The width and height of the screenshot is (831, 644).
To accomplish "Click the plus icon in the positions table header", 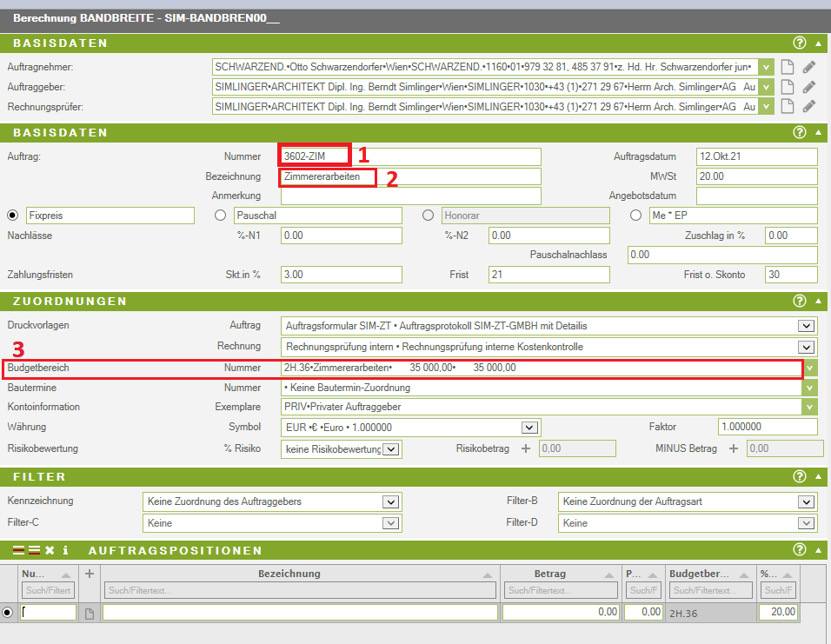I will (x=89, y=574).
